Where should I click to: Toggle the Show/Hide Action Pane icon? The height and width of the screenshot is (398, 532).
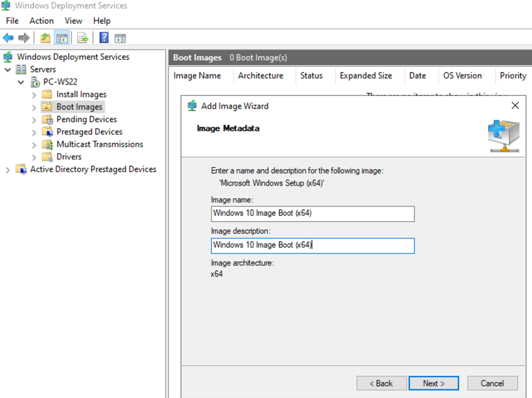tap(120, 38)
